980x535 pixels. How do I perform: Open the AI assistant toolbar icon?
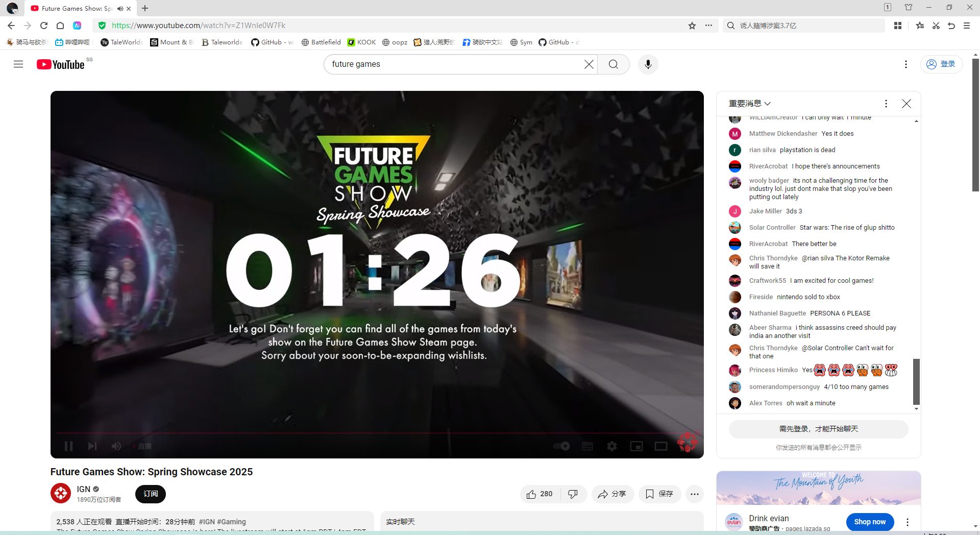(77, 26)
